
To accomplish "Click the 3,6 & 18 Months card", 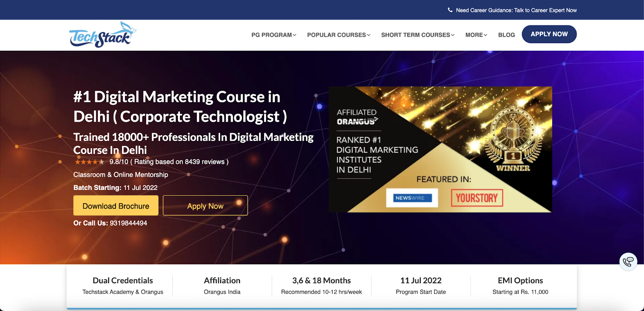I will (x=321, y=286).
